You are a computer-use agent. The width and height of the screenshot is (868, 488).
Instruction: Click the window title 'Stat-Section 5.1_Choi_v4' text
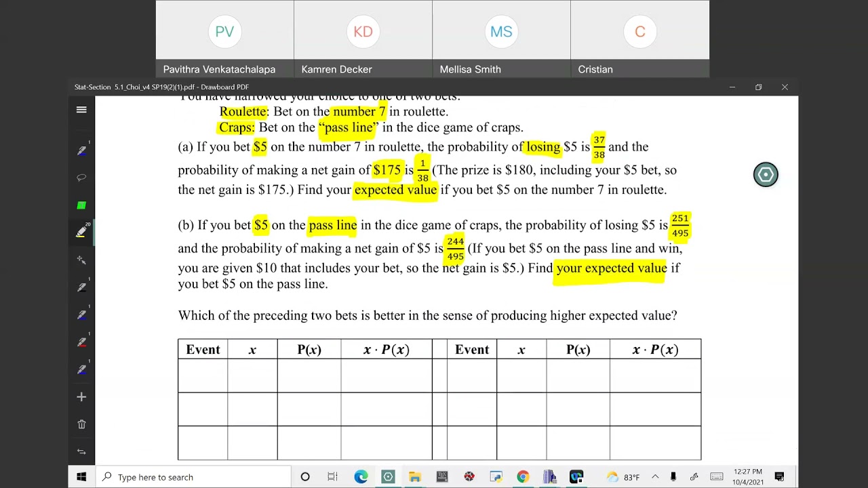tap(161, 87)
